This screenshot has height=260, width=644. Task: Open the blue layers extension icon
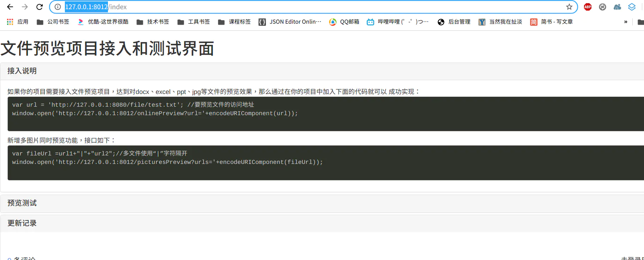coord(632,7)
